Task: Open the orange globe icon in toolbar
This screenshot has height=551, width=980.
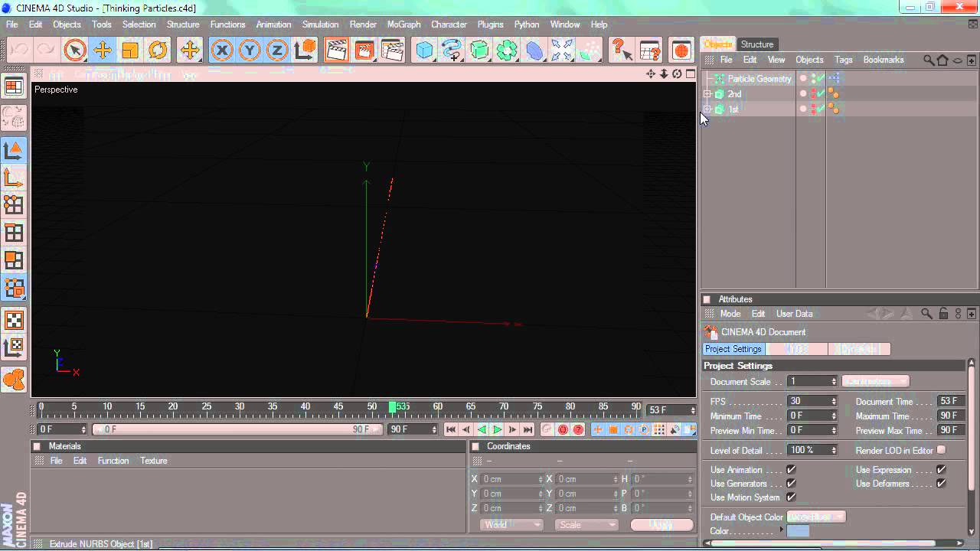Action: [x=681, y=51]
